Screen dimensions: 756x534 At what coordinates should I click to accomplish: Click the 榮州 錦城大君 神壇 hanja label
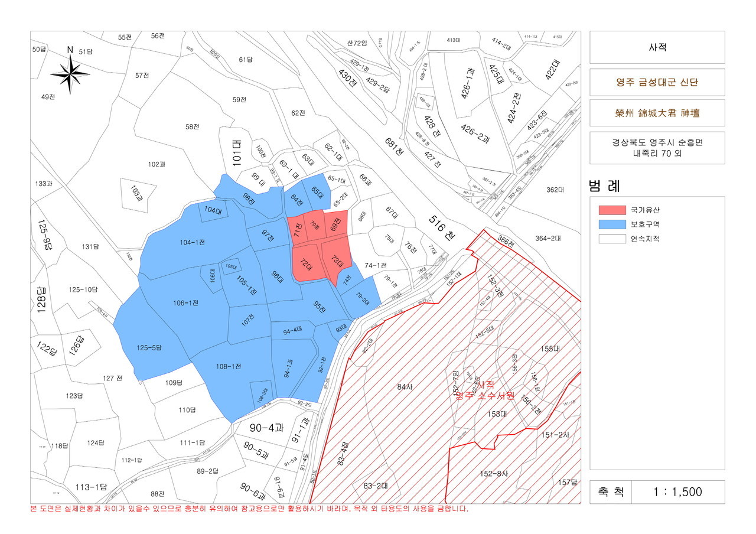[x=657, y=112]
